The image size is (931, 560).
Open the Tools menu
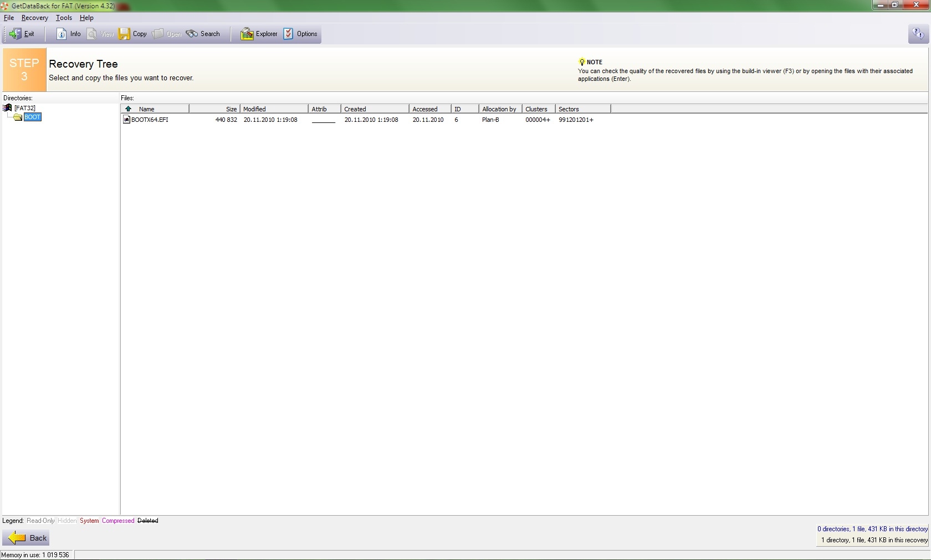(x=64, y=18)
